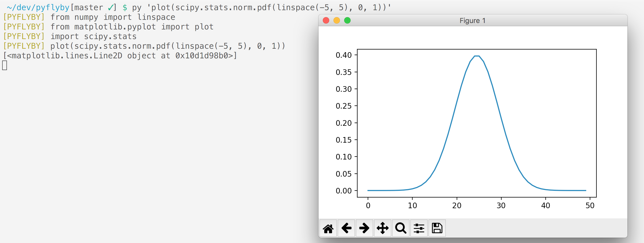
Task: Click the 50 x-axis tick label
Action: point(590,206)
